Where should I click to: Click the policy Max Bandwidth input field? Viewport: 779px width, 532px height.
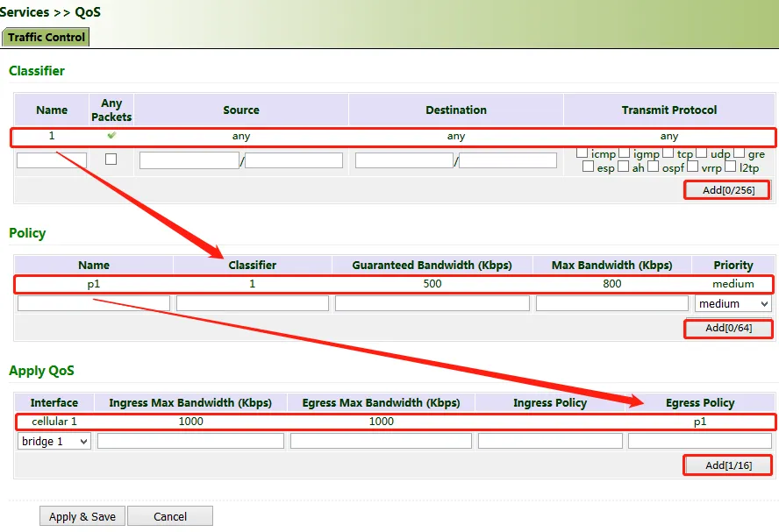pyautogui.click(x=612, y=303)
